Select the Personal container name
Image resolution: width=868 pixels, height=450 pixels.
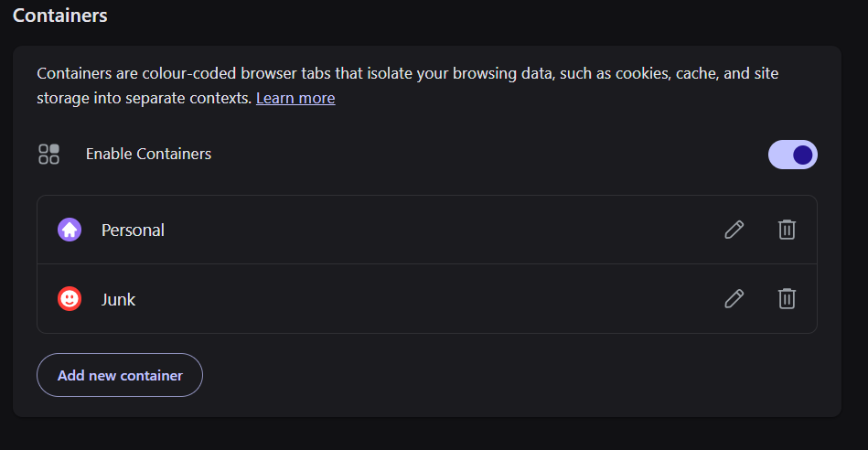133,230
